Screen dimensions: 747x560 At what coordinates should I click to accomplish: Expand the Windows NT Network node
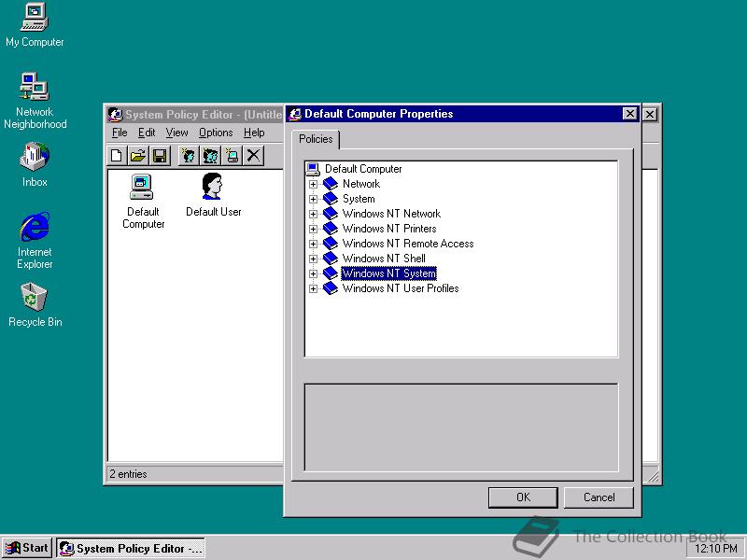(313, 215)
